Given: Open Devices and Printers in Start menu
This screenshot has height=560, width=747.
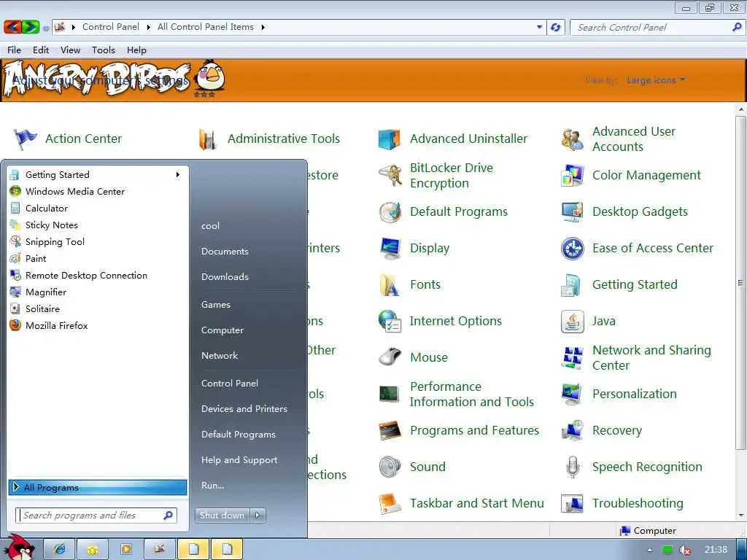Looking at the screenshot, I should pos(244,409).
